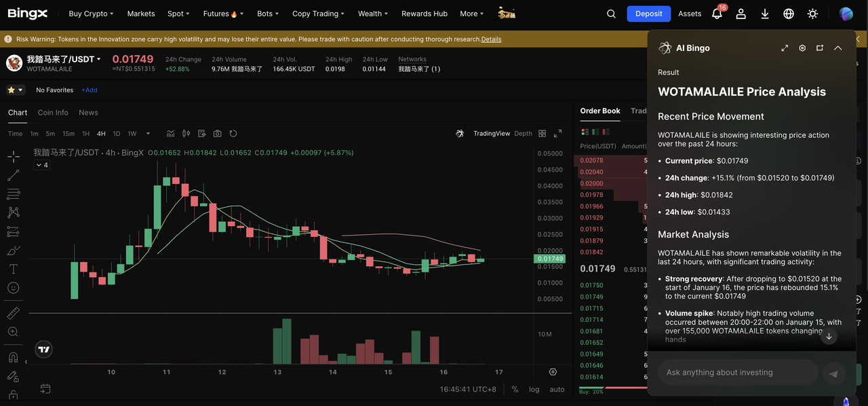Open the Futures menu dropdown

(223, 14)
